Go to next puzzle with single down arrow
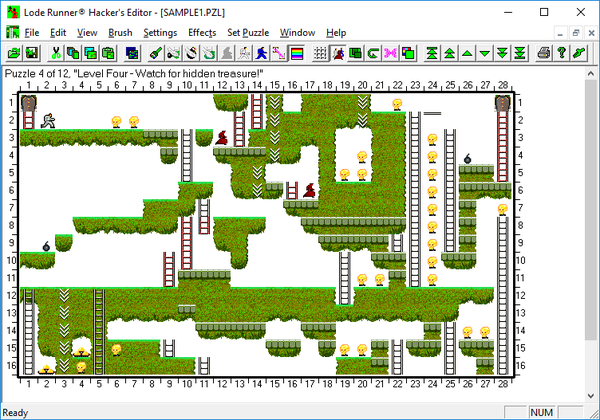600x420 pixels. [x=485, y=53]
